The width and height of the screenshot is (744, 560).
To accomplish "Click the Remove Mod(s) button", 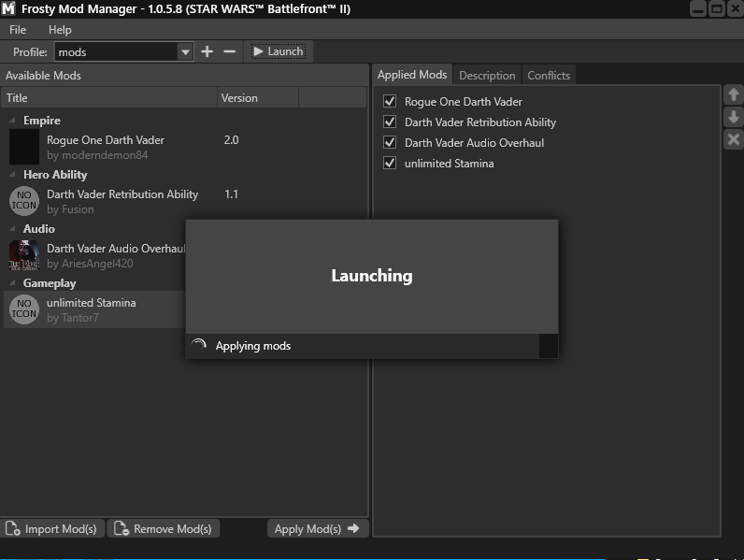I will 164,528.
